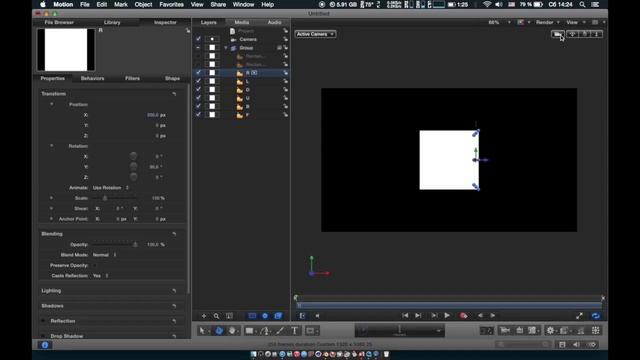Play the project
The height and width of the screenshot is (360, 640).
coord(447,316)
